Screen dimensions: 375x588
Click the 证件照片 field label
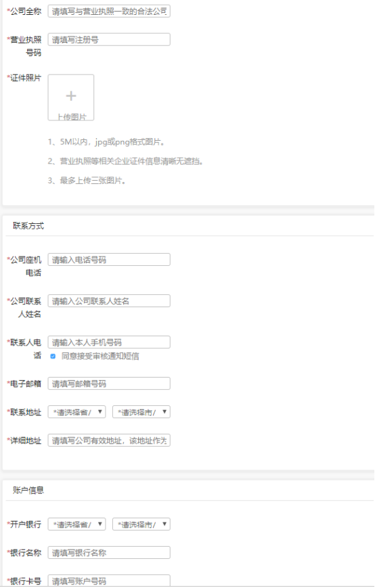24,78
